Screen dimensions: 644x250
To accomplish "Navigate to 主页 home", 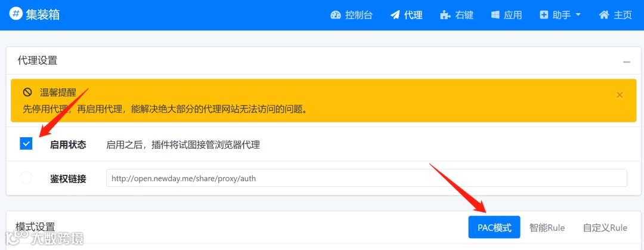I will click(x=615, y=15).
